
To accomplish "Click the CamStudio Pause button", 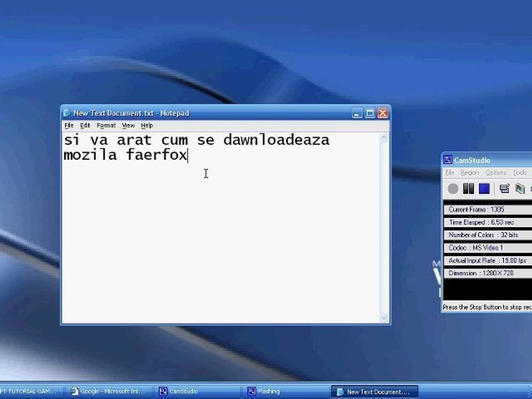I will (468, 189).
